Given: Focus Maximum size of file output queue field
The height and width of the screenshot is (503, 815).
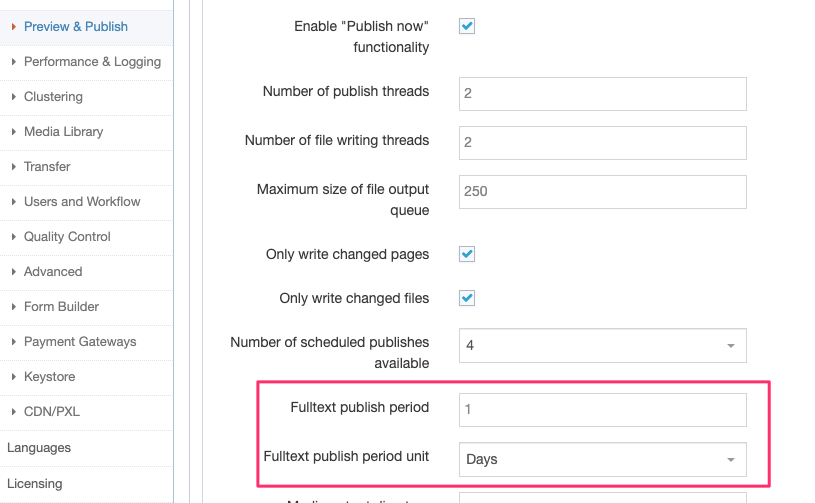Looking at the screenshot, I should 602,191.
